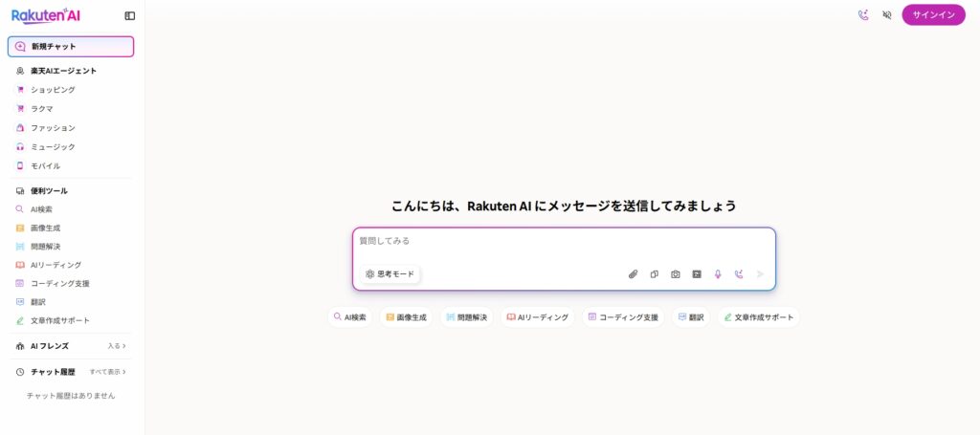Click the チャット履歴 heading
Image resolution: width=980 pixels, height=435 pixels.
coord(53,372)
